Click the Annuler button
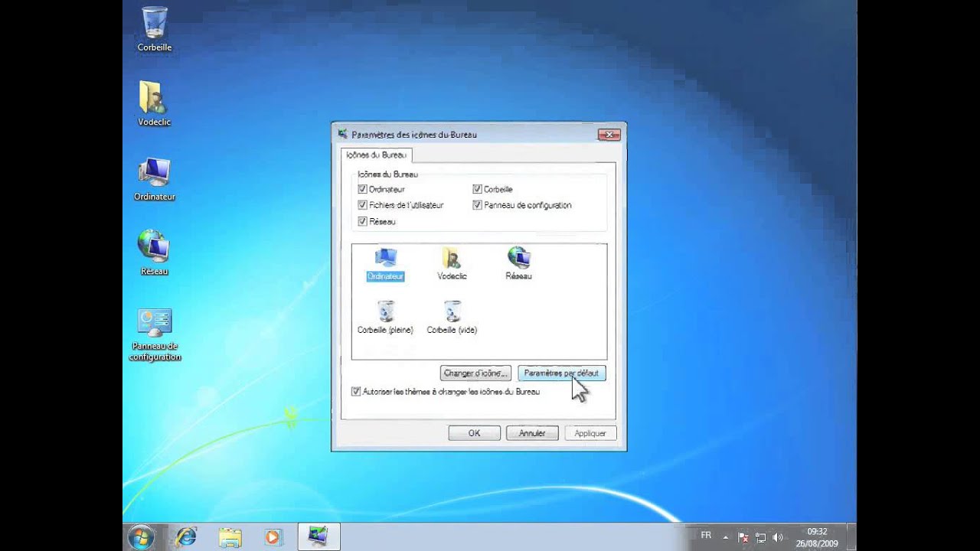980x551 pixels. (x=532, y=433)
